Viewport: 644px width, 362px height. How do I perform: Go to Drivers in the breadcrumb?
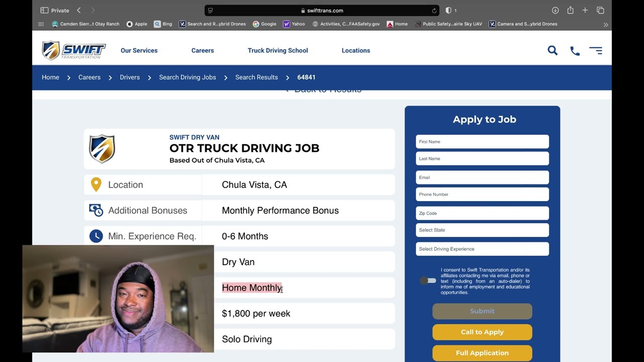pos(130,77)
